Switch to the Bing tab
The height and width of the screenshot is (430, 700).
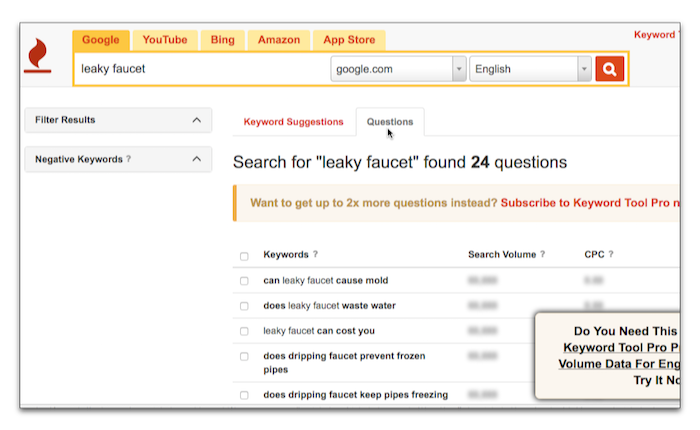tap(222, 40)
